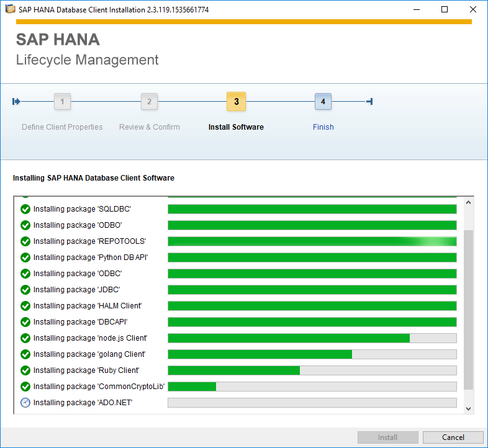
Task: Click the node.js Client checkmark icon
Action: [x=25, y=338]
